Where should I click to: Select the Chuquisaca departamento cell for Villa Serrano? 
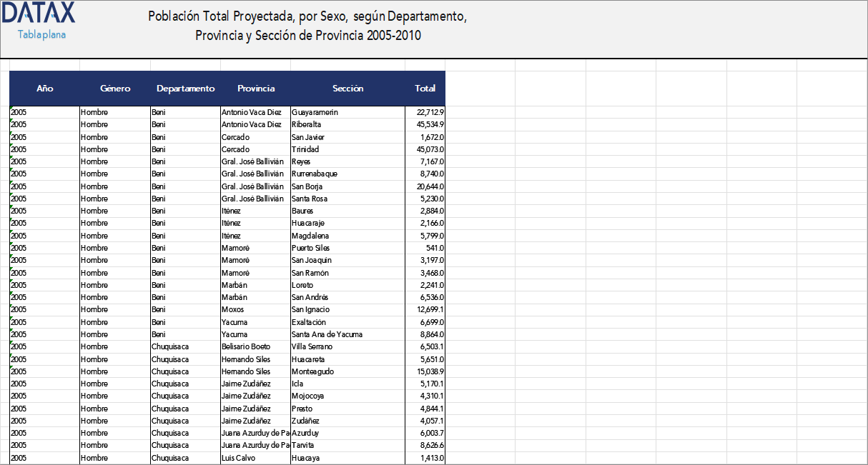click(170, 346)
